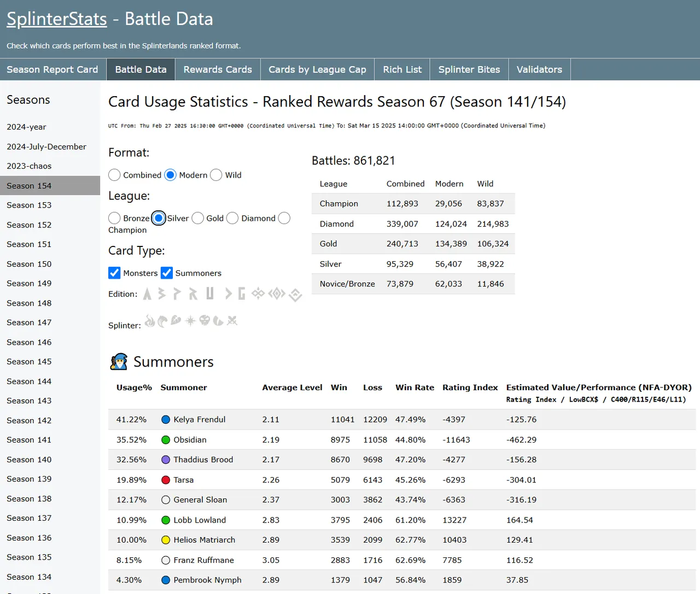
Task: Click the General Sloan summoner name
Action: [x=200, y=500]
